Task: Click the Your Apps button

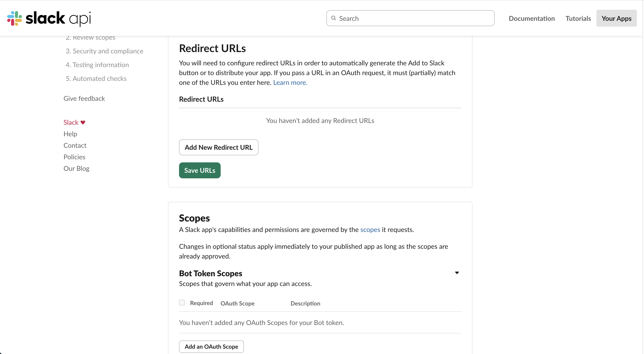Action: tap(617, 18)
